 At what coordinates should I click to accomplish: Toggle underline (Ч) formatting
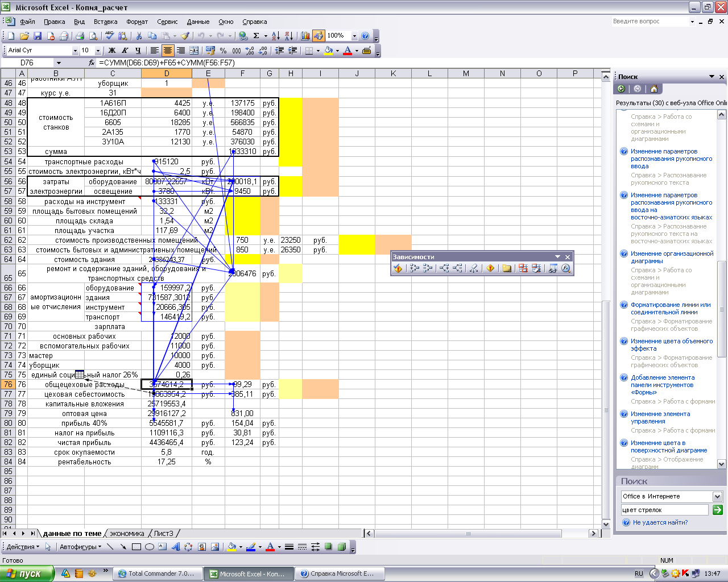click(x=138, y=51)
